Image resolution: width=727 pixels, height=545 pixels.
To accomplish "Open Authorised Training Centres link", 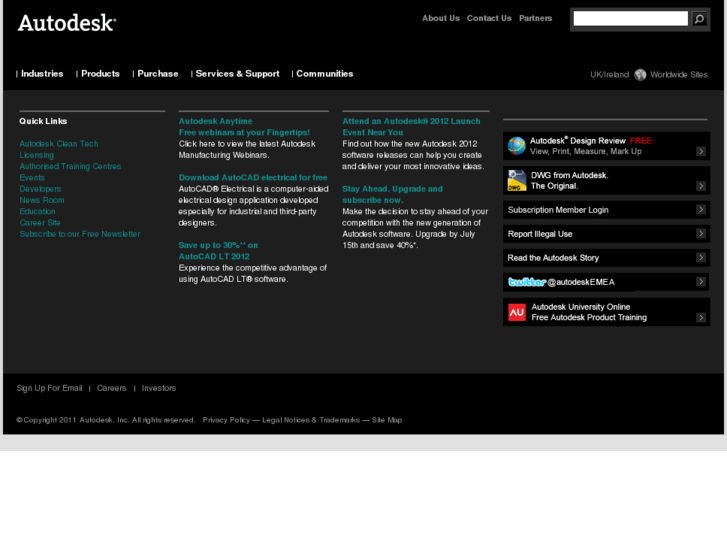I will pos(70,166).
